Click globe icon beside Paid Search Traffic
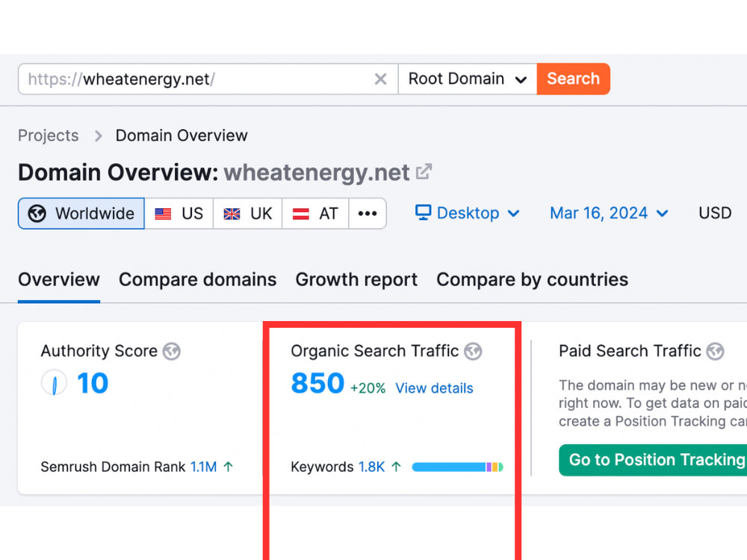Image resolution: width=747 pixels, height=560 pixels. [x=715, y=352]
